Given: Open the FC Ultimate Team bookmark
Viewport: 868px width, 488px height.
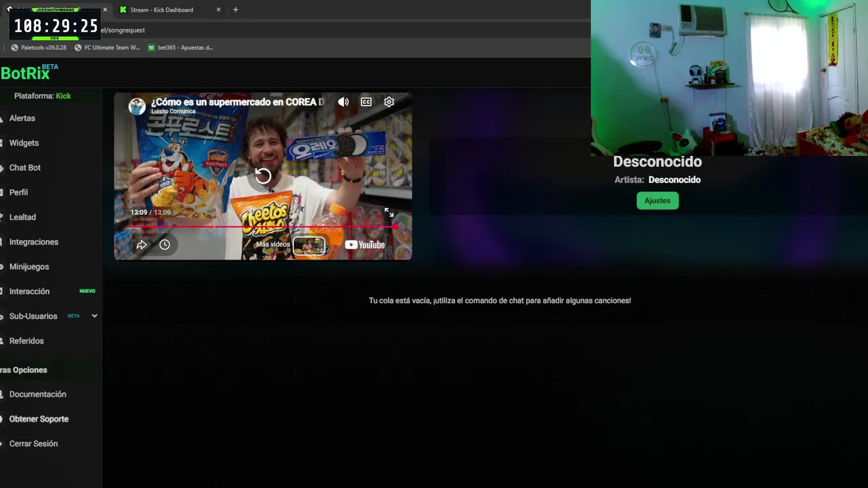Looking at the screenshot, I should [107, 47].
